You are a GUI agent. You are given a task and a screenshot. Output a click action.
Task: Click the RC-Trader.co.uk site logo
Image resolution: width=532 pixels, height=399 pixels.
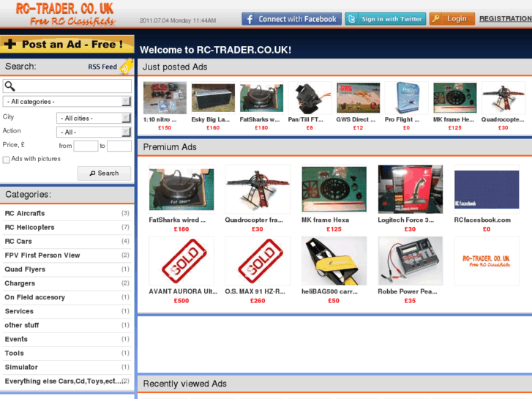tap(65, 14)
